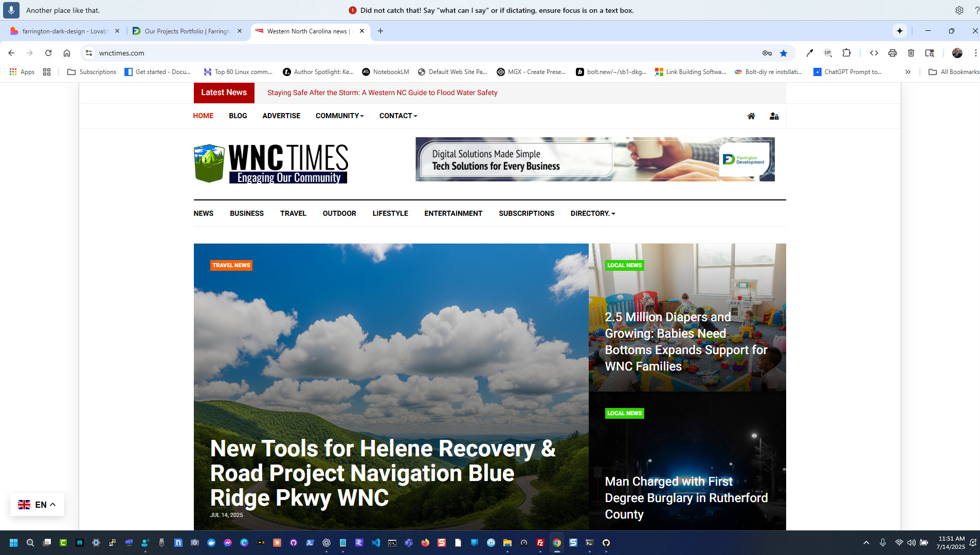This screenshot has height=555, width=980.
Task: Open the Chrome extensions puzzle icon
Action: (846, 53)
